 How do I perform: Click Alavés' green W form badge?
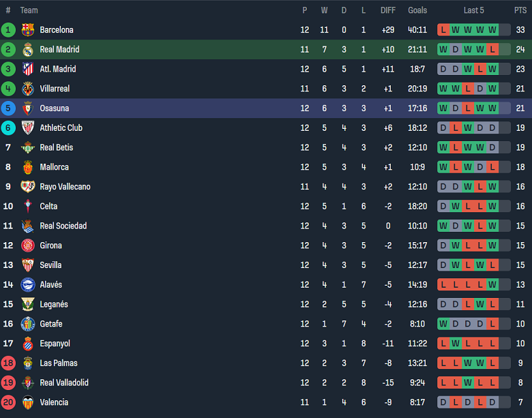pos(492,285)
